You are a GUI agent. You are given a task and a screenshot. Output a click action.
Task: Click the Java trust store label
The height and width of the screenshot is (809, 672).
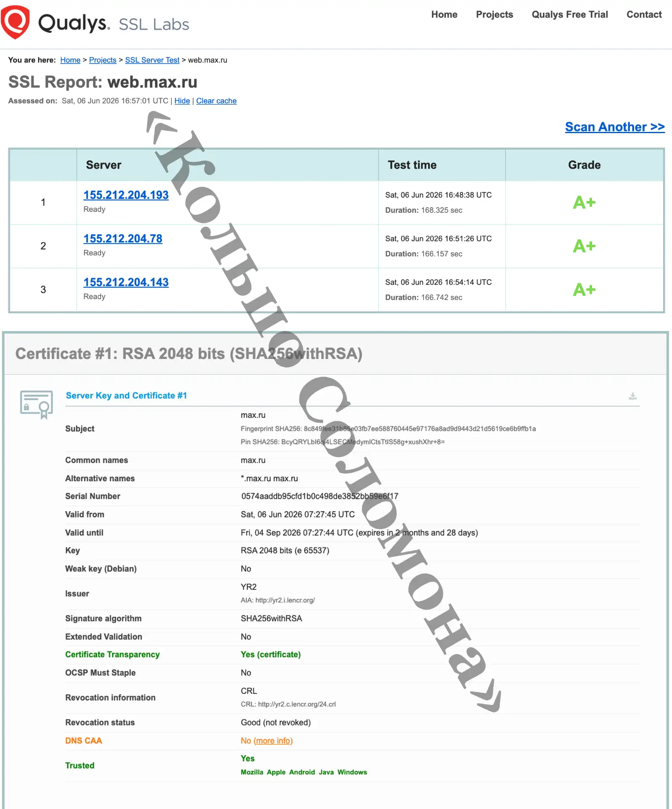326,772
